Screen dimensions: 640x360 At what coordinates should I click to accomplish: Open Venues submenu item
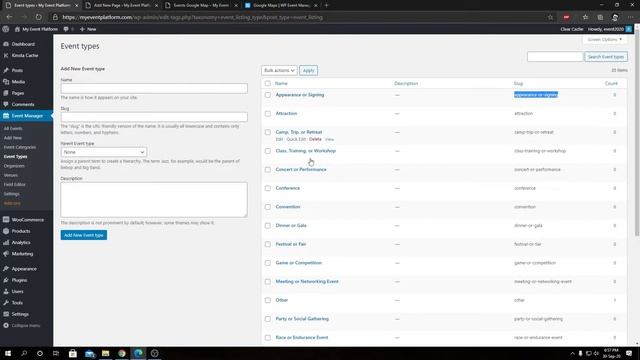11,175
